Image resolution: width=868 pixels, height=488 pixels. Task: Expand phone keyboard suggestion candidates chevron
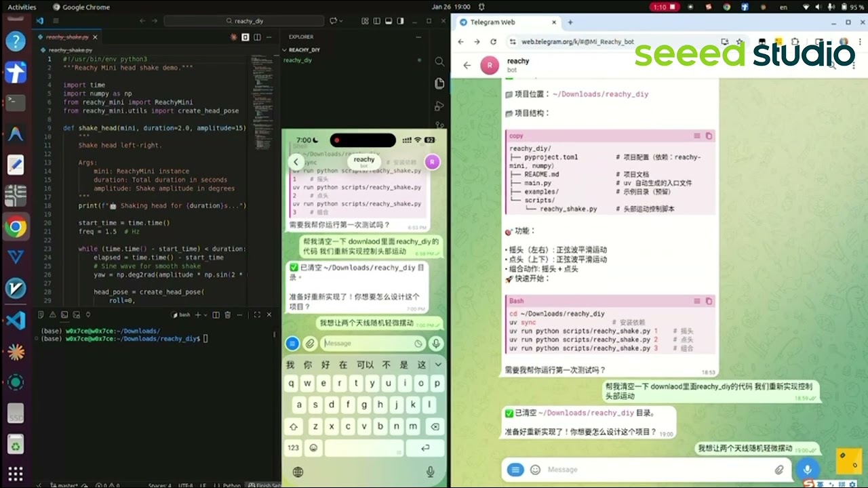coord(438,365)
